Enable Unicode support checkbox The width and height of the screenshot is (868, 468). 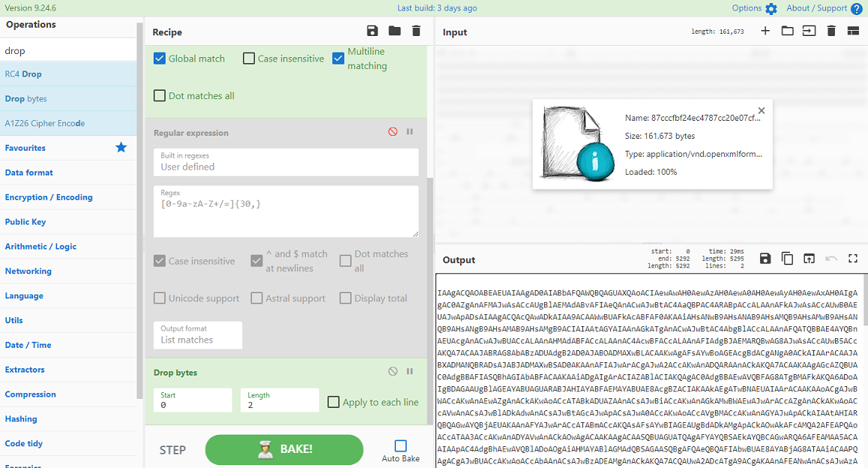coord(160,298)
